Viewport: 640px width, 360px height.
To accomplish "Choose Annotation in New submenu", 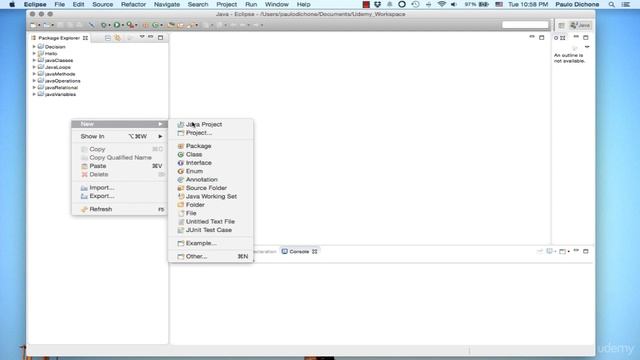I will click(x=211, y=179).
